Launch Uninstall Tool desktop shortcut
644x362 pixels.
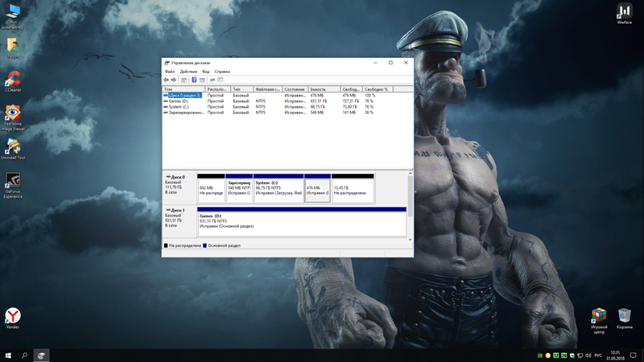coord(13,150)
